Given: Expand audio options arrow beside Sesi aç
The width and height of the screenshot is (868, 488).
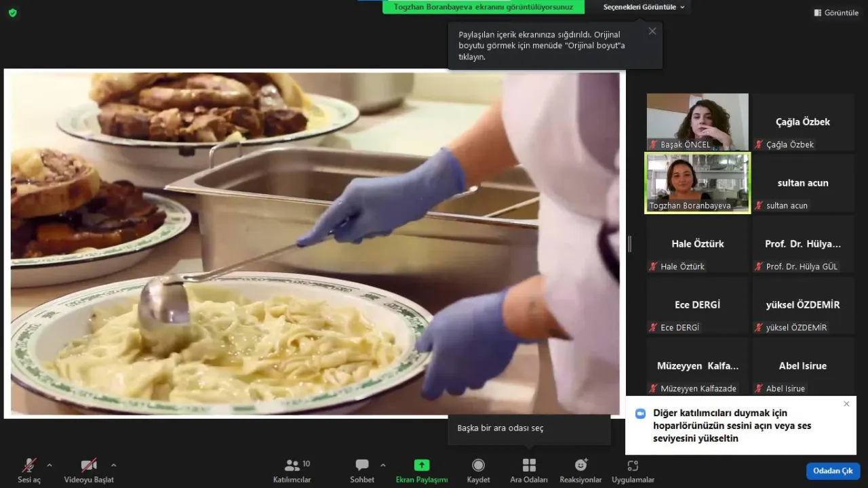Looking at the screenshot, I should coord(49,466).
